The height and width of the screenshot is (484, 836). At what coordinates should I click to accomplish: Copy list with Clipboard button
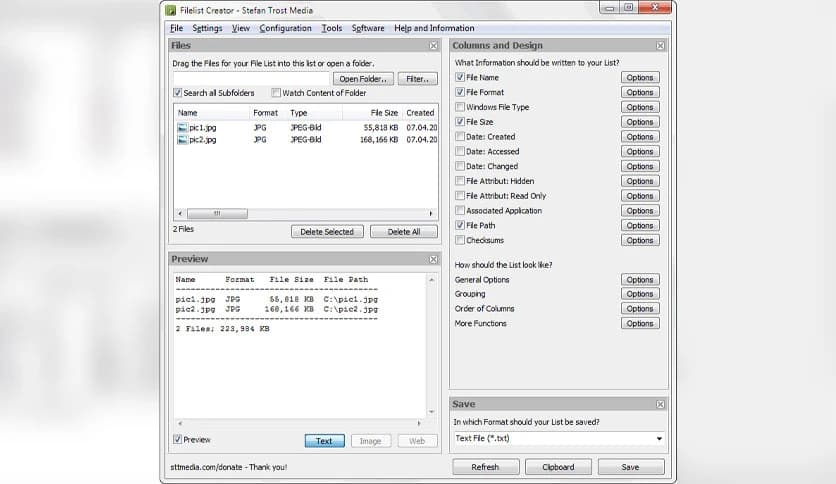point(558,467)
